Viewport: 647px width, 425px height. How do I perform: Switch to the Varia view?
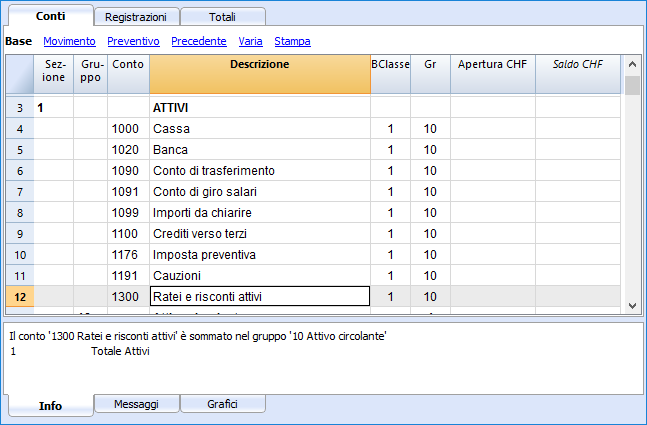point(250,41)
